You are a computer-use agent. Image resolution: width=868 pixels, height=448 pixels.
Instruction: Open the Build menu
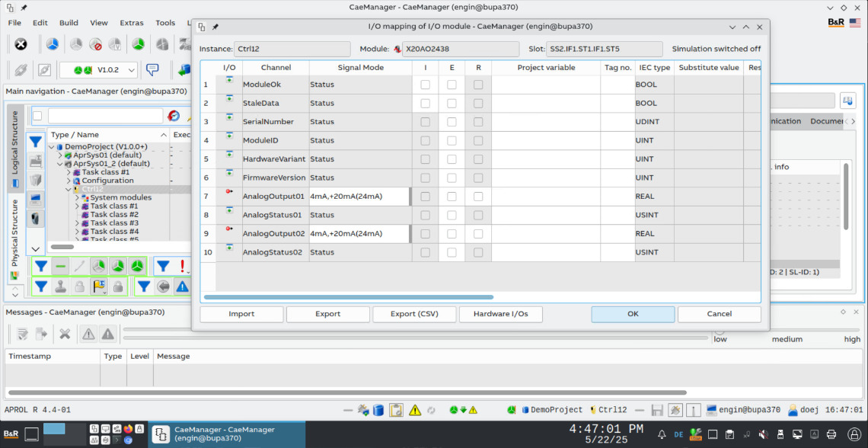click(69, 23)
